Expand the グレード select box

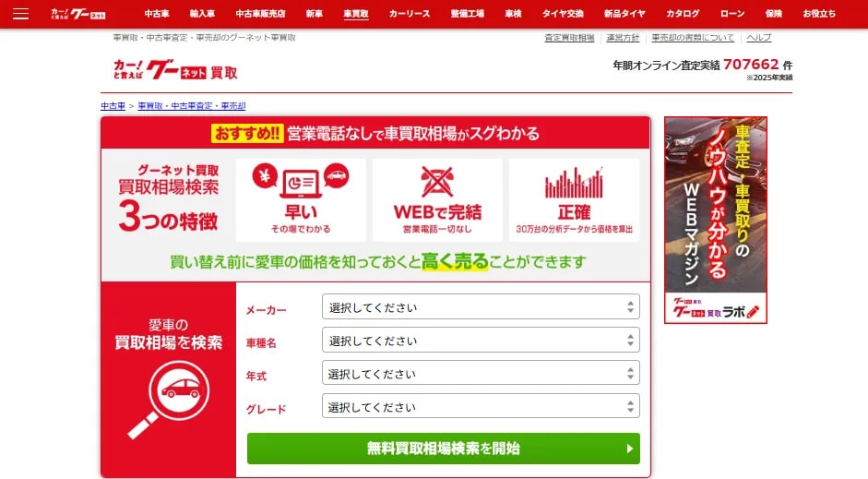(480, 407)
